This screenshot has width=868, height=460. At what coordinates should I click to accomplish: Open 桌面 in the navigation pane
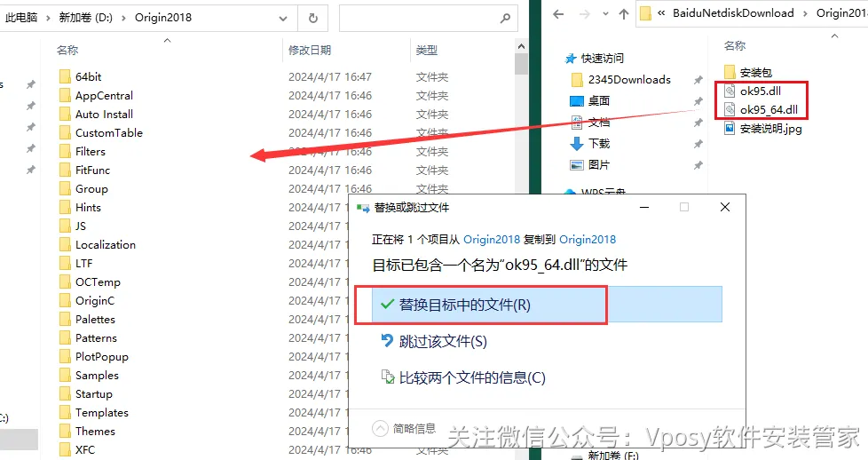[599, 101]
